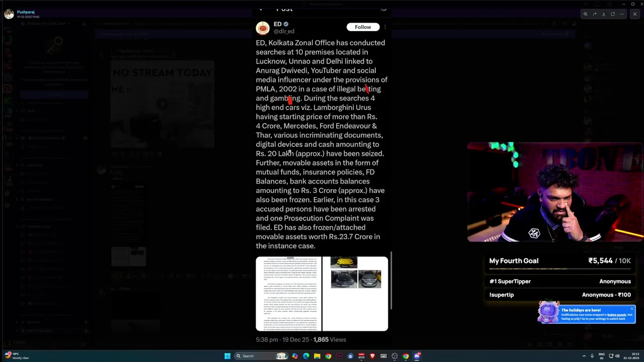644x362 pixels.
Task: Click the Anonymous name beside #1 SuperTipper
Action: coord(615,282)
